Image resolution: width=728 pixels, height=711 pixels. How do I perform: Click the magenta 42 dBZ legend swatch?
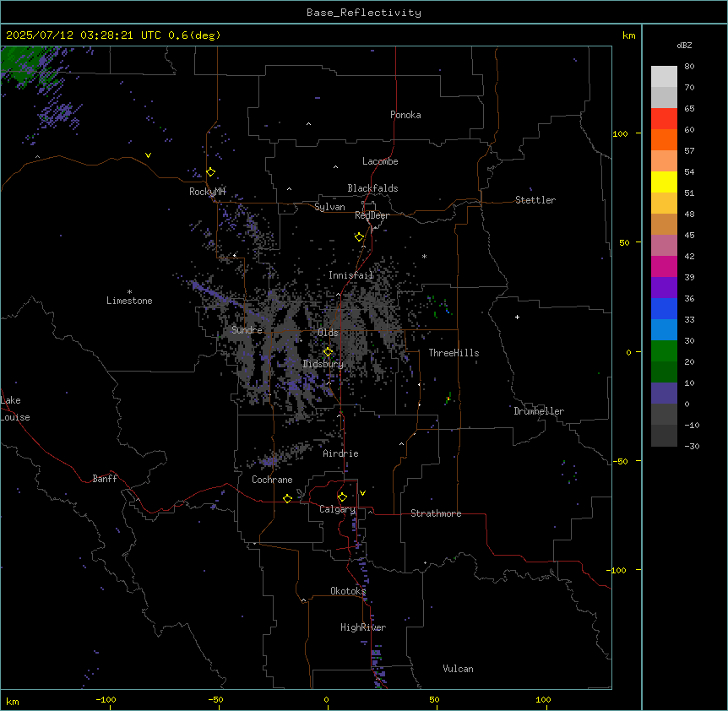[664, 266]
